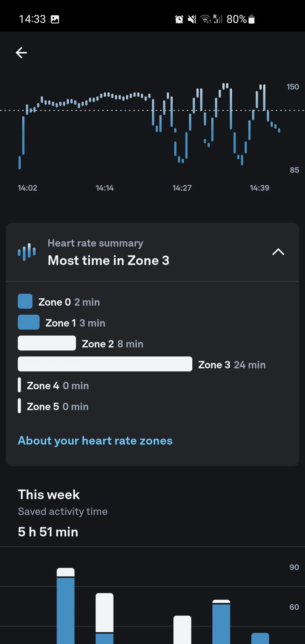Screen dimensions: 305x644
Task: Tap the Most time in Zone 3 heading
Action: (x=108, y=260)
